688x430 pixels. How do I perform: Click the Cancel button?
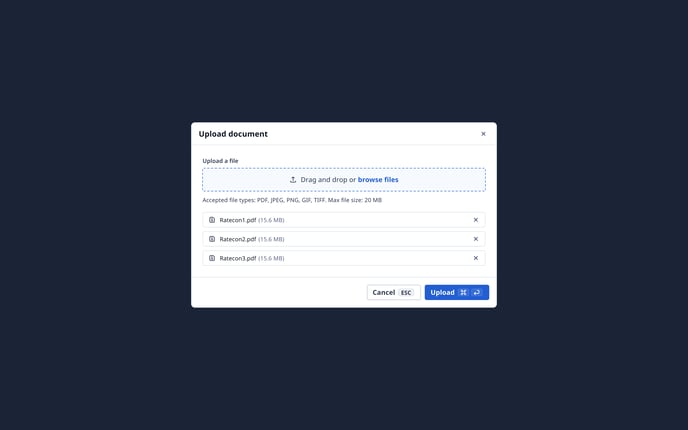point(394,292)
